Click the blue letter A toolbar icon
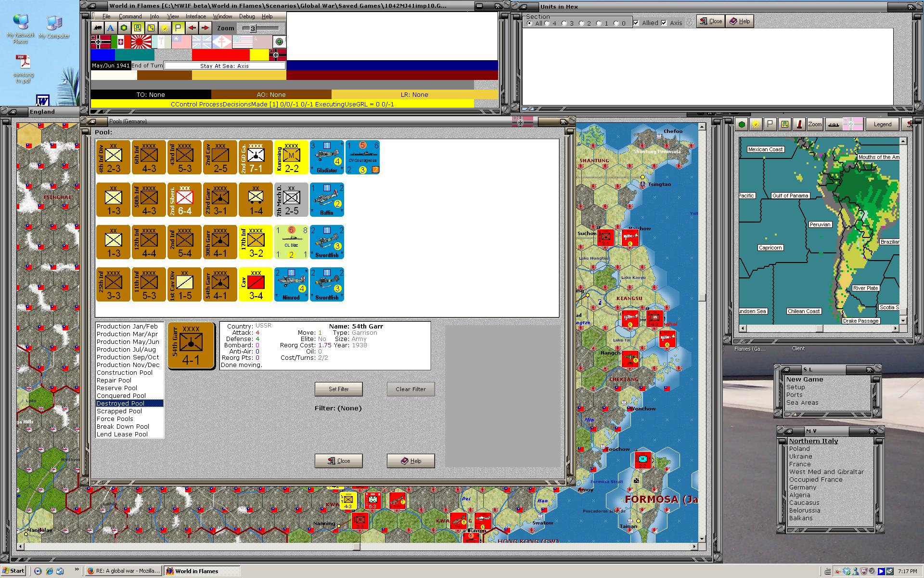This screenshot has width=924, height=578. point(111,28)
